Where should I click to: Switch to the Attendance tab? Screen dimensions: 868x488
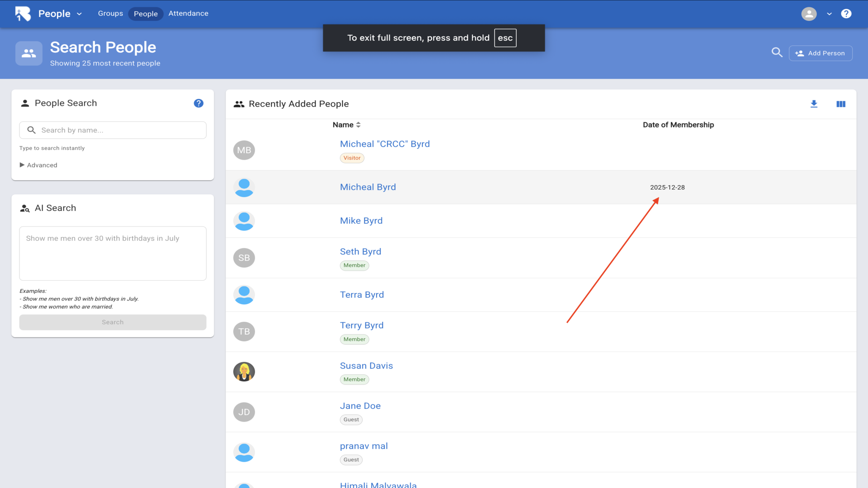pos(188,14)
